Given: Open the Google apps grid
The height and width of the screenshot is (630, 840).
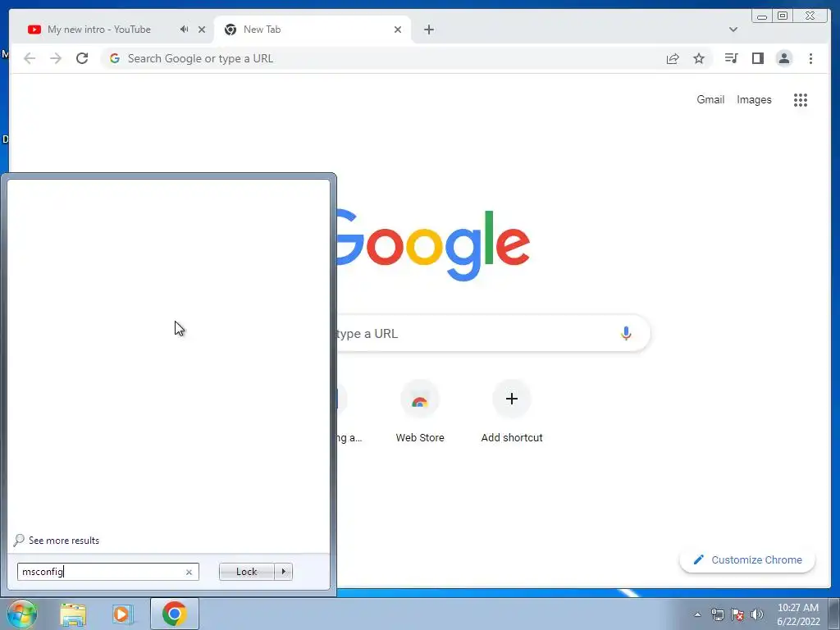Looking at the screenshot, I should (801, 99).
